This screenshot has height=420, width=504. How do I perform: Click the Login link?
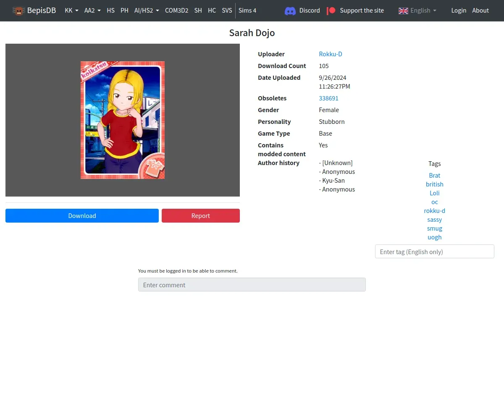pyautogui.click(x=459, y=10)
